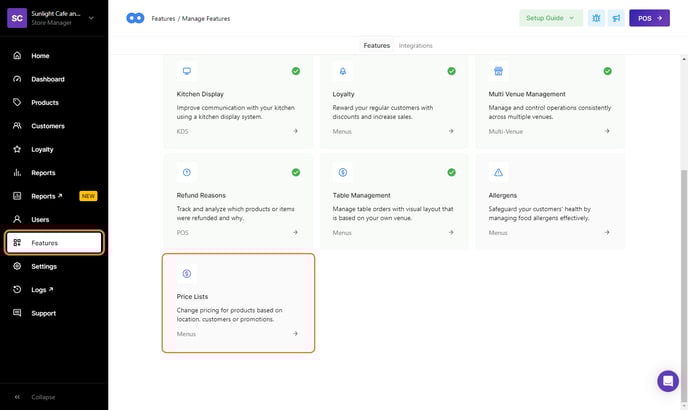Expand the Setup Guide dropdown
Viewport: 688px width, 410px height.
tap(551, 18)
